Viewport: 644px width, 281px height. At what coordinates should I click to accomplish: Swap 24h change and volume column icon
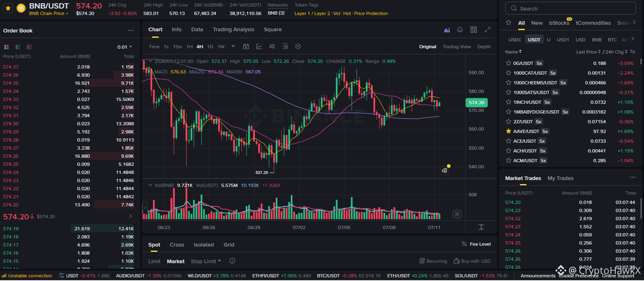(633, 52)
